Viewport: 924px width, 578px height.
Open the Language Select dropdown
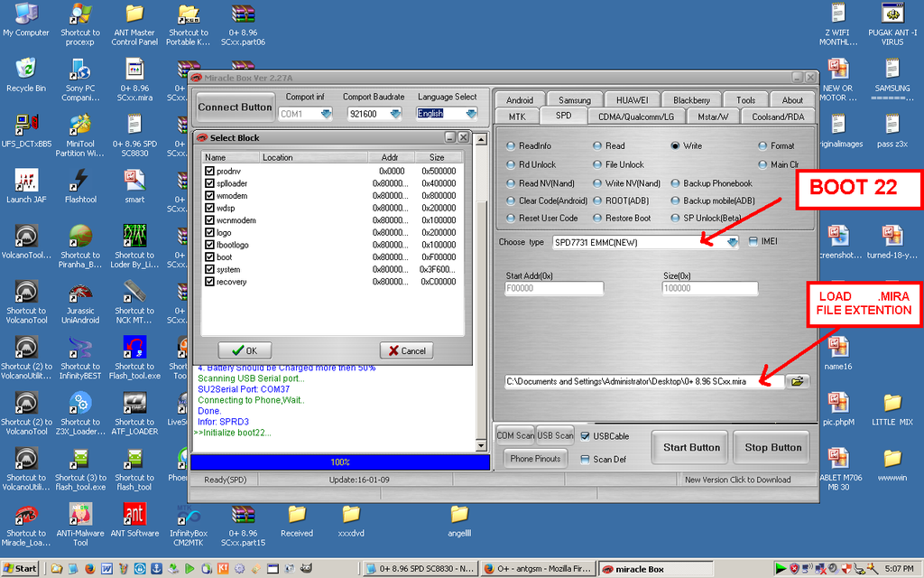(470, 114)
